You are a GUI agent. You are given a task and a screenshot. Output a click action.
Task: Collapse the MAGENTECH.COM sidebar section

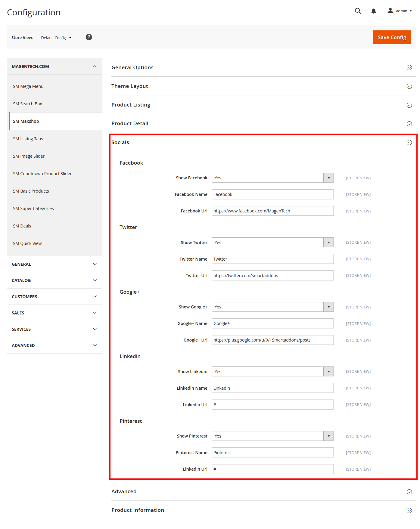[x=54, y=67]
